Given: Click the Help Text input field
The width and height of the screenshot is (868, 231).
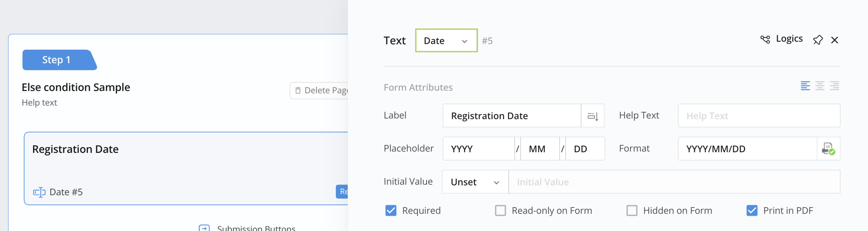Looking at the screenshot, I should pos(759,116).
